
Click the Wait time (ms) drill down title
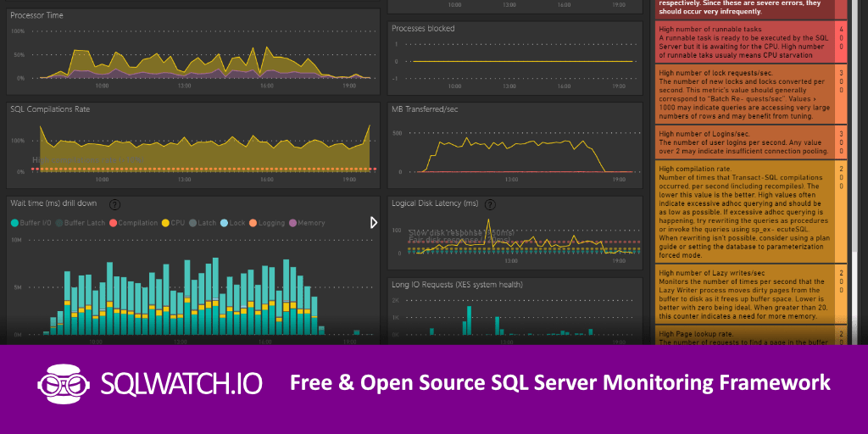tap(53, 203)
